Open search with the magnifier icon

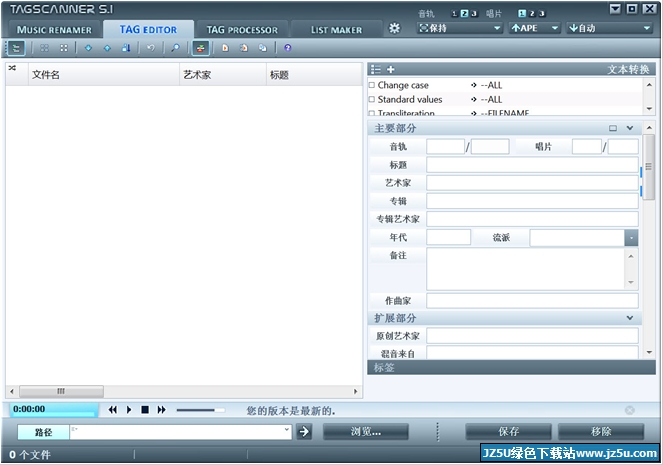coord(175,48)
